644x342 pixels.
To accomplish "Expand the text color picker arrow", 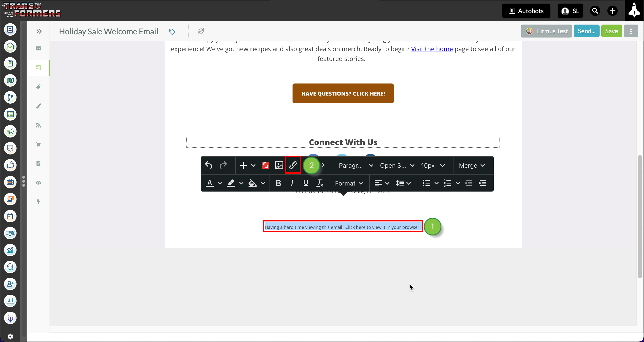I will pos(220,183).
